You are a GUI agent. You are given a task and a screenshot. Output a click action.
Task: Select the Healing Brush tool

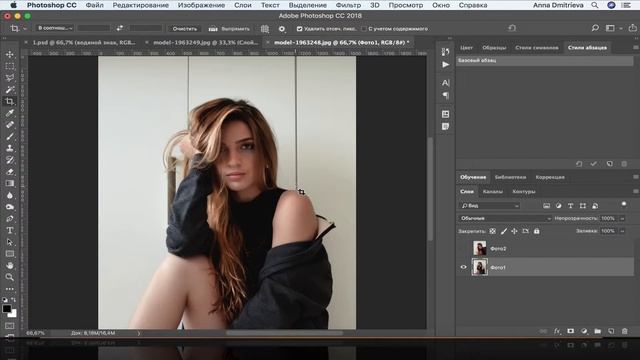pyautogui.click(x=10, y=124)
